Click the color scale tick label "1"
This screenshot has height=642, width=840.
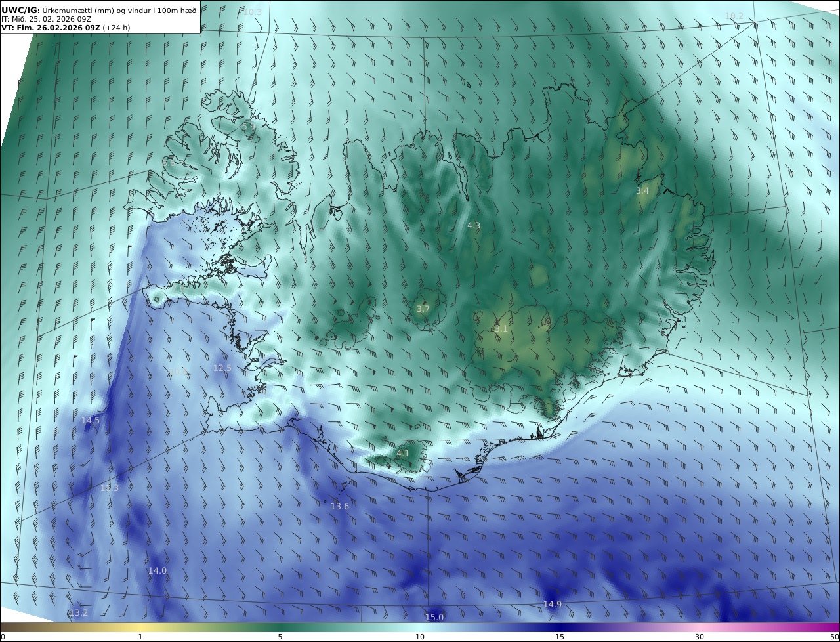(140, 637)
